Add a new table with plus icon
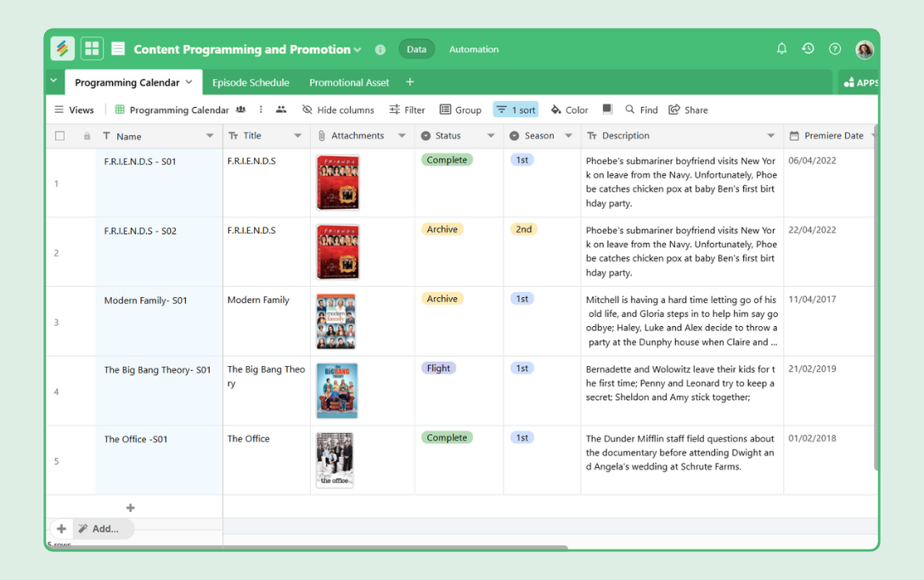 410,82
